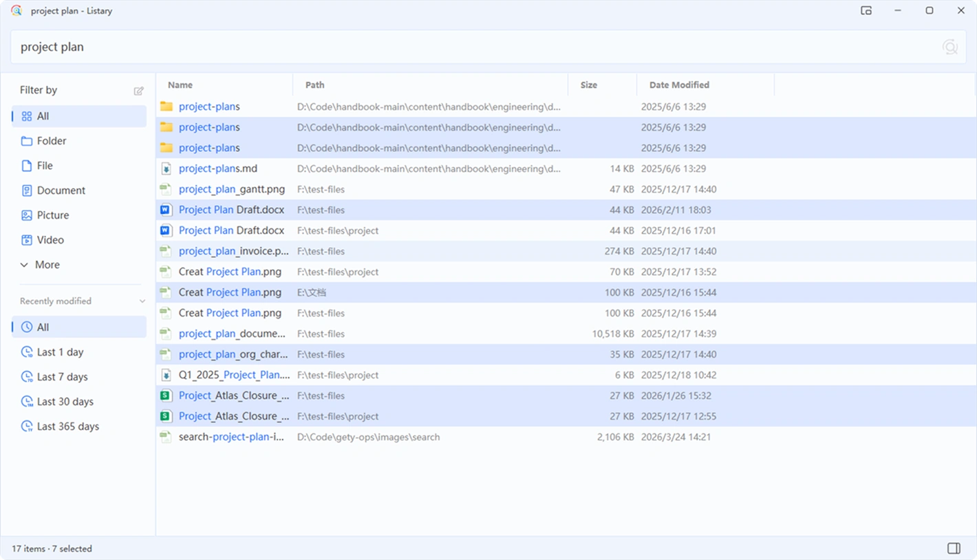Toggle the preview pane icon in status bar
Screen dimensions: 977x560
(954, 548)
